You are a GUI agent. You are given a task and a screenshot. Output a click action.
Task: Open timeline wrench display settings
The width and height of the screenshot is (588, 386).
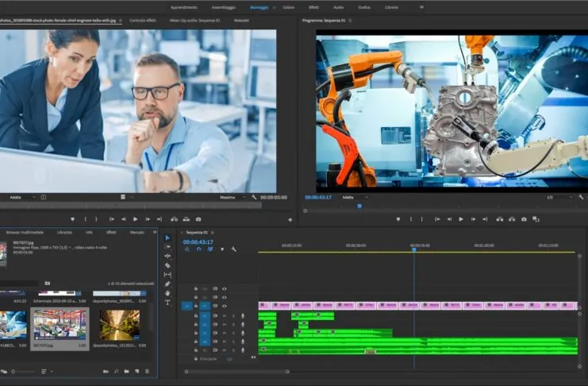click(233, 249)
